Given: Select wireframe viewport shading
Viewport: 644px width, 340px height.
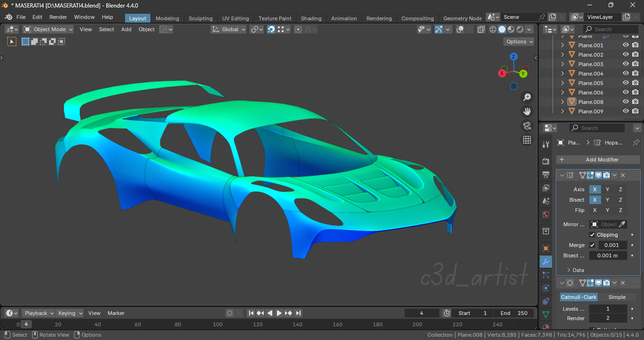Looking at the screenshot, I should coord(493,29).
